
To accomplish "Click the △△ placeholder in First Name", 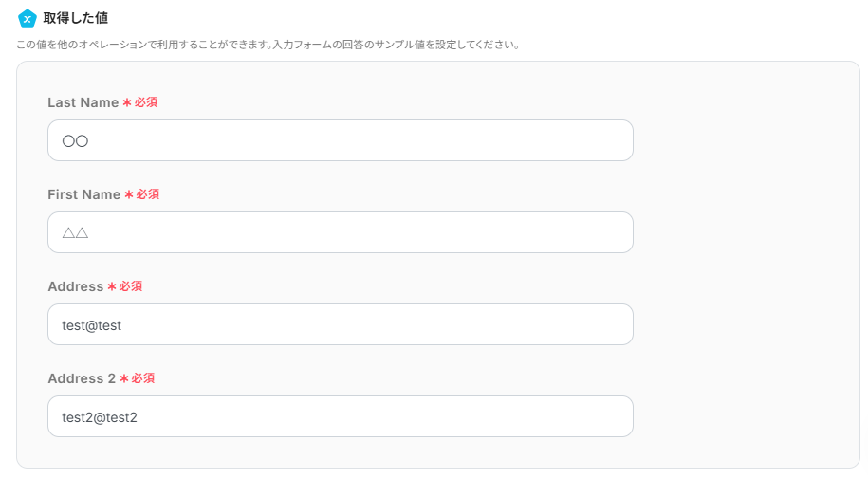I will click(75, 232).
